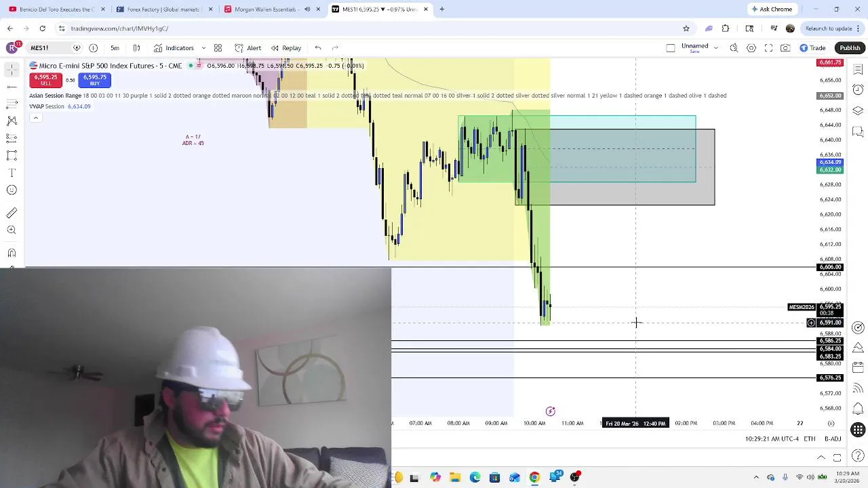Open the quick search icon
Viewport: 868px width, 488px height.
(734, 48)
